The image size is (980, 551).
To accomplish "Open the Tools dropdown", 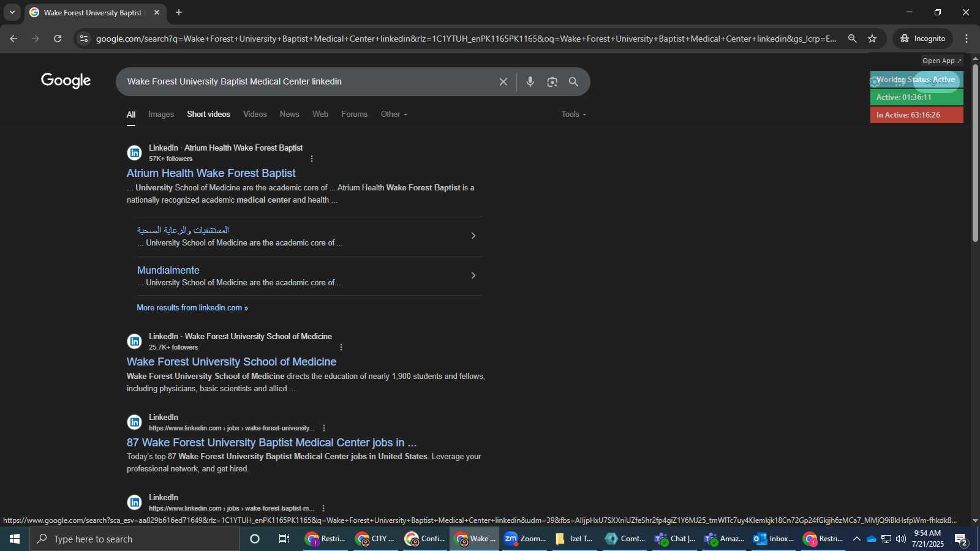I will click(573, 114).
